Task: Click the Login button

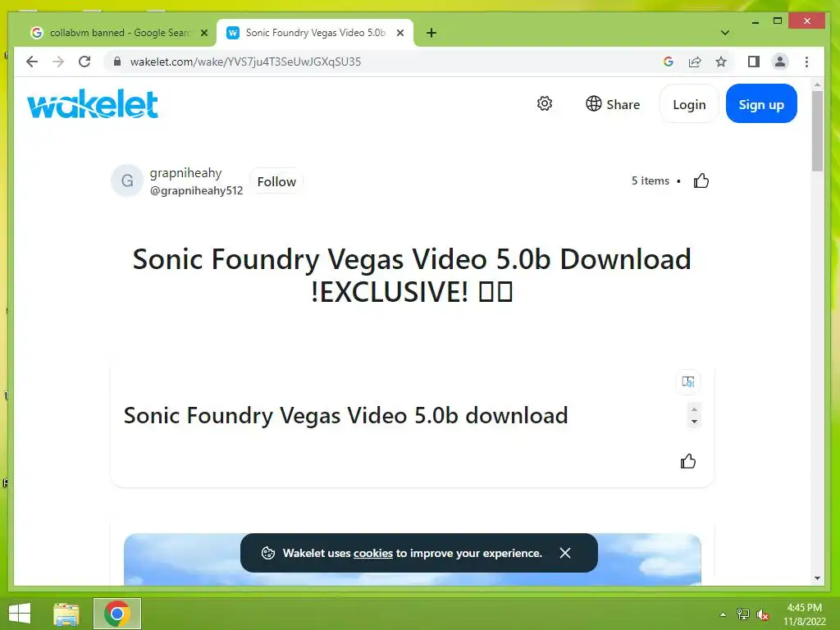Action: pyautogui.click(x=689, y=104)
